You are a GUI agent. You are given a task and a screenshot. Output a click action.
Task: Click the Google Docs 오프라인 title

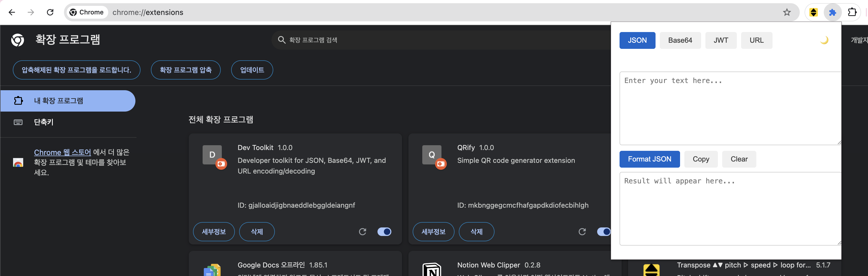271,265
